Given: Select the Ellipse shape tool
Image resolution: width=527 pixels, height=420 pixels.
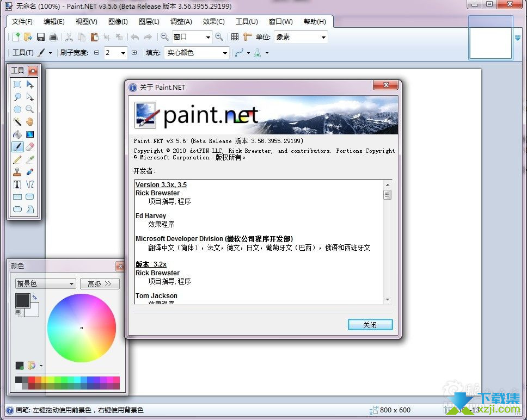Looking at the screenshot, I should (x=17, y=209).
